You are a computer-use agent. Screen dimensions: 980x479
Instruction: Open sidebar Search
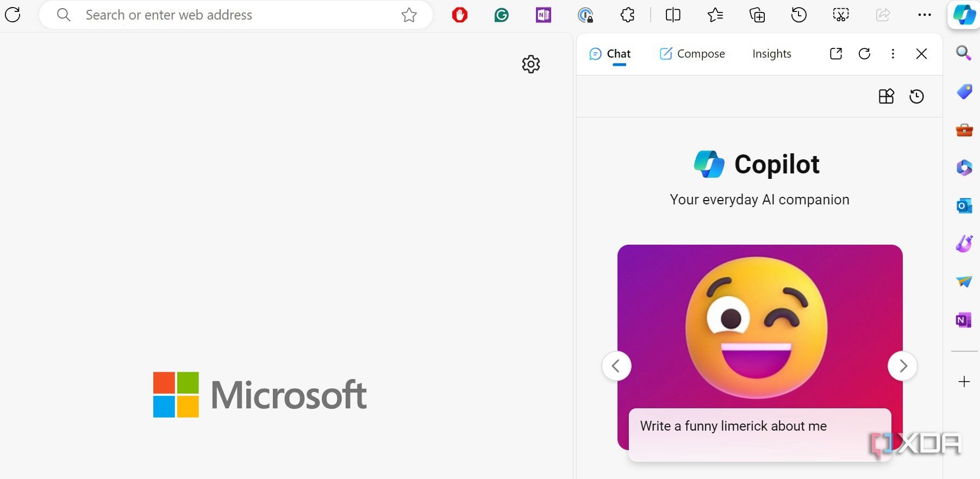pos(964,53)
